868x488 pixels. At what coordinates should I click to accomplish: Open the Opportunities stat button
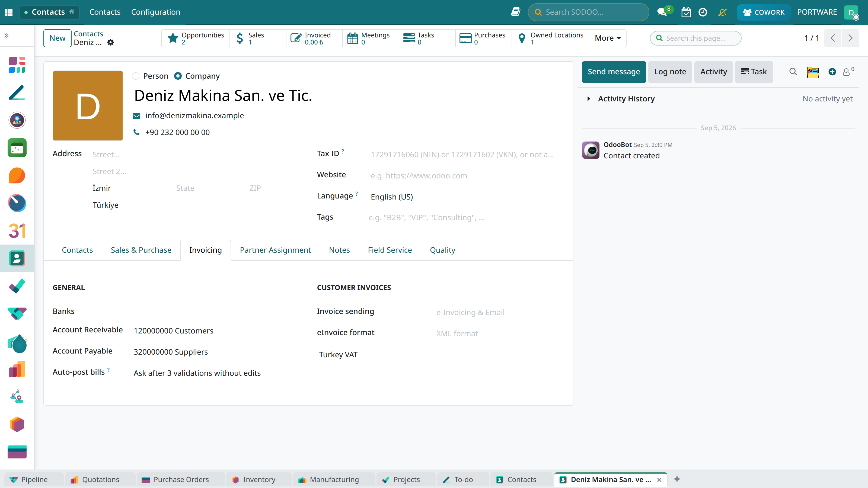click(x=196, y=38)
